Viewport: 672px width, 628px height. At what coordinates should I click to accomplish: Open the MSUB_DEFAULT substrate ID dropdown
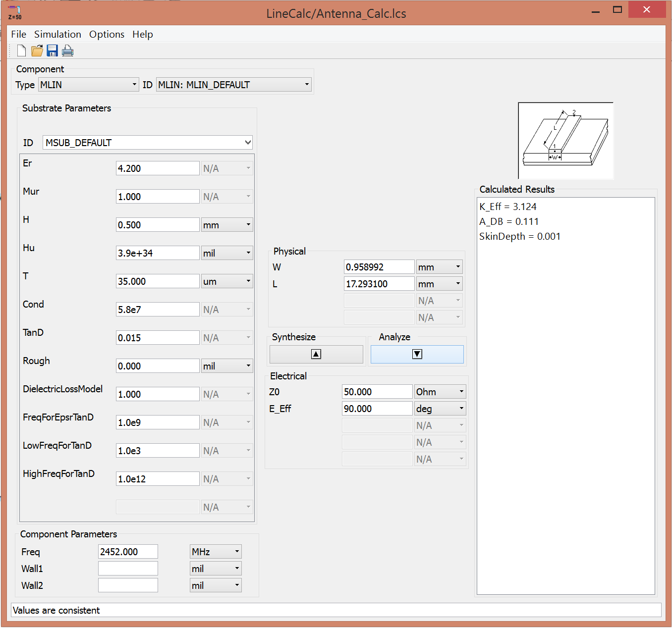(148, 143)
